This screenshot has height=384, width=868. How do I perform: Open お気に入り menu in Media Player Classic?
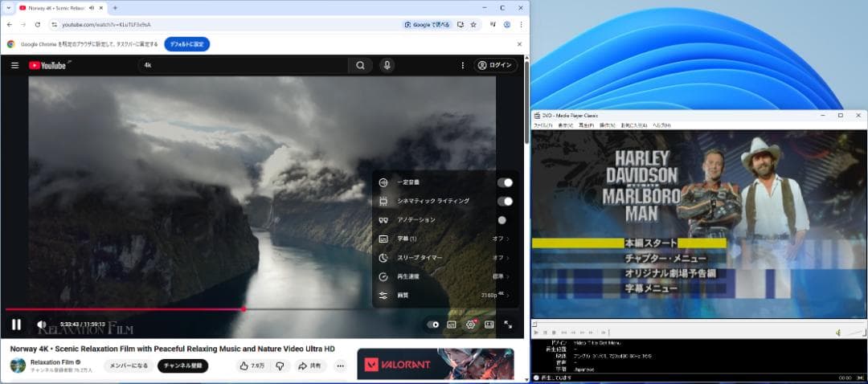tap(634, 125)
